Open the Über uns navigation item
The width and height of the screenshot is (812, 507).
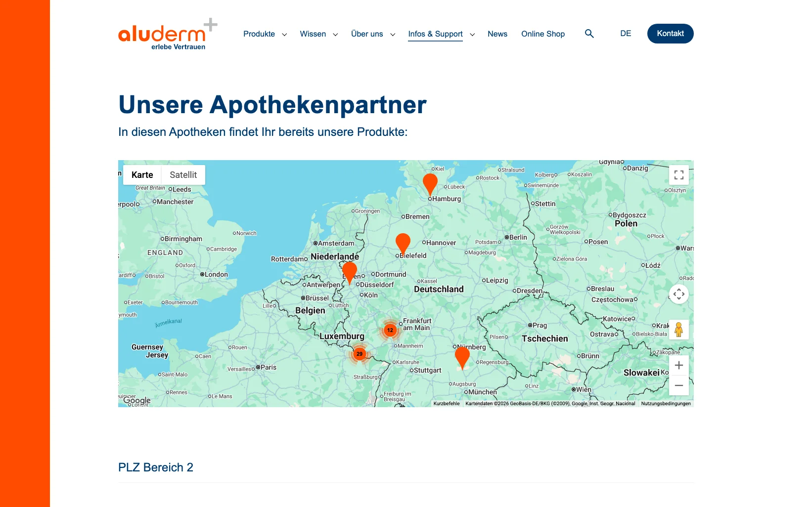pyautogui.click(x=367, y=34)
